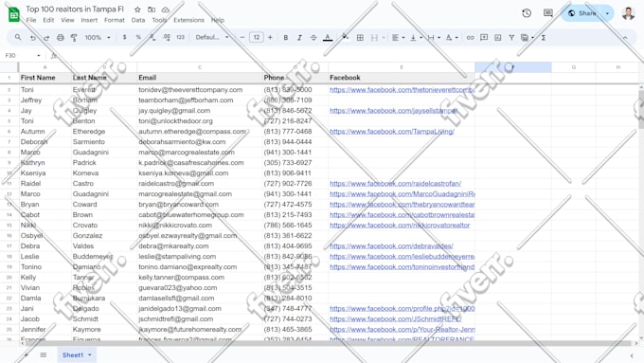Star this spreadsheet document
The image size is (644, 363).
137,9
